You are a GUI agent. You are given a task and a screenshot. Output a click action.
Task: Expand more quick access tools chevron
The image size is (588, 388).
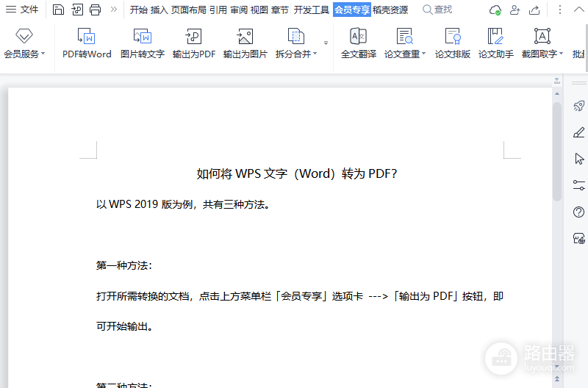114,10
